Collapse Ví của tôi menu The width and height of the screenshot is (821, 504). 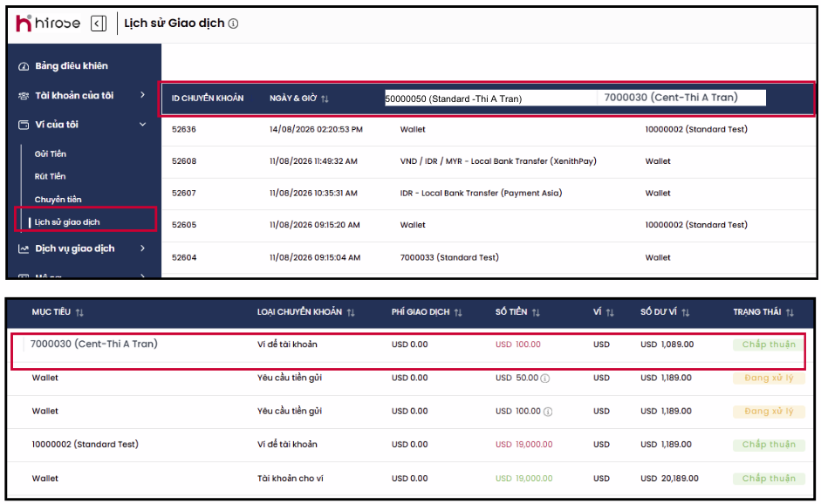click(x=81, y=125)
